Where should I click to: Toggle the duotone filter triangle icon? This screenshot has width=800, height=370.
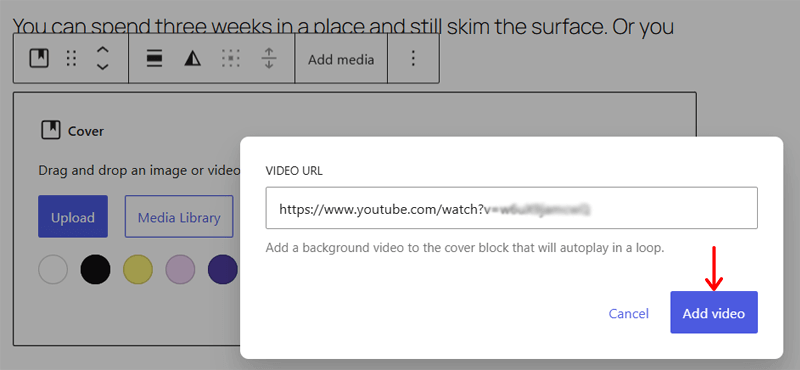point(192,59)
